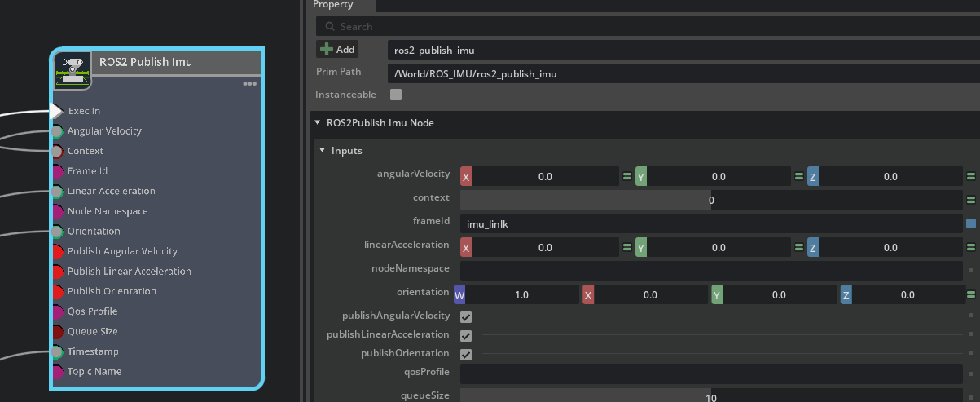Click the Timestamp input label on node
Viewport: 980px width, 402px height.
(93, 351)
